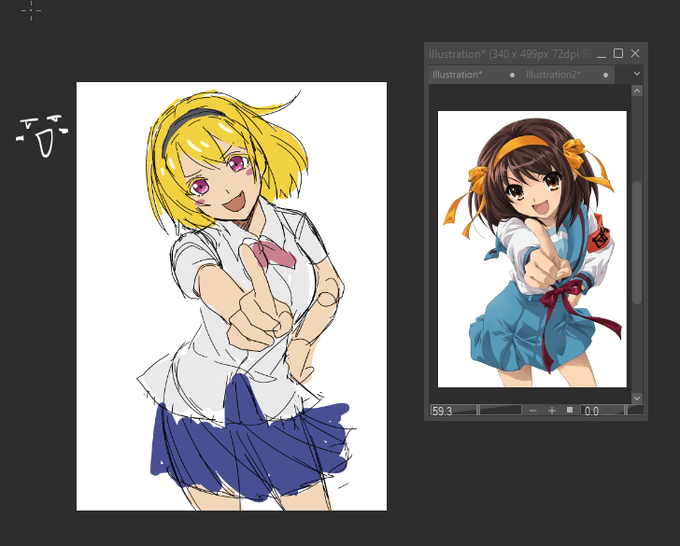Click the vertical scrollbar down arrow
This screenshot has width=680, height=546.
pos(637,398)
